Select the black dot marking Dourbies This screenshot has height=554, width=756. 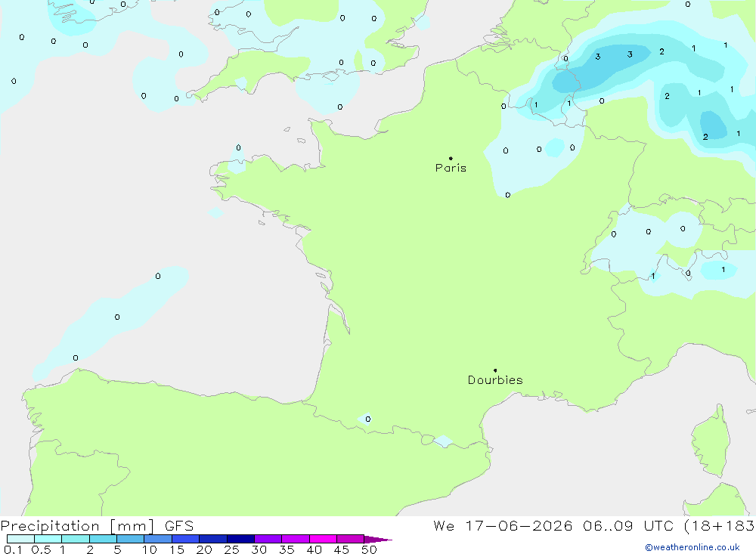[495, 370]
